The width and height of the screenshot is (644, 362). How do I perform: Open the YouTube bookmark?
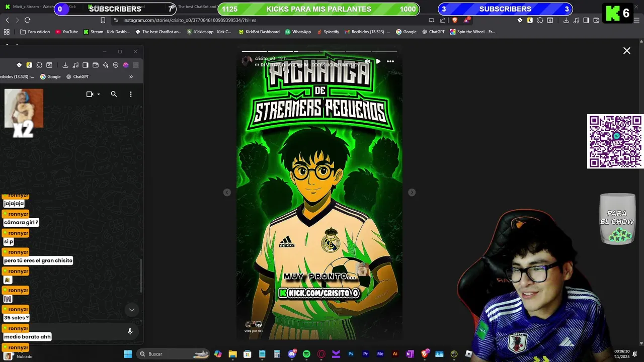(67, 32)
